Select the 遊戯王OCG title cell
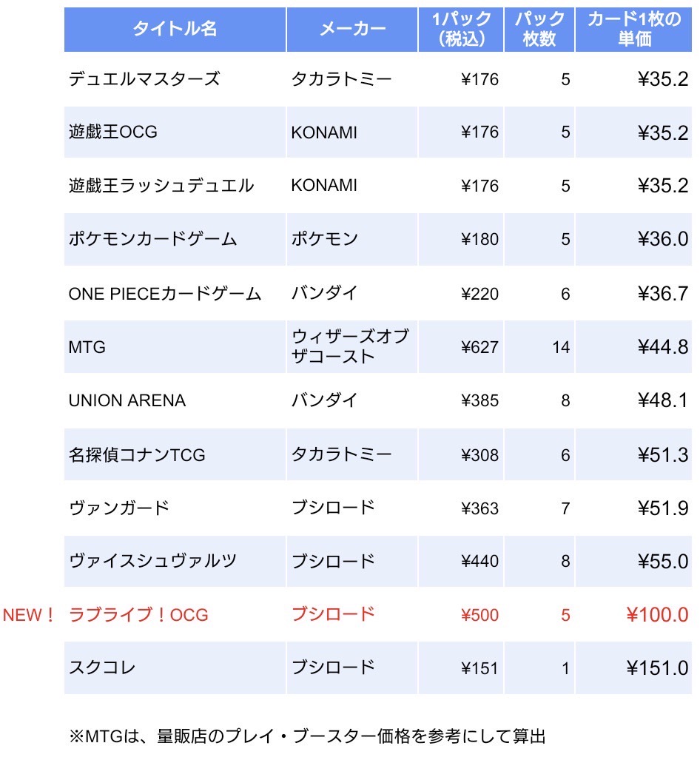Screen dimensions: 700x760 (x=113, y=132)
